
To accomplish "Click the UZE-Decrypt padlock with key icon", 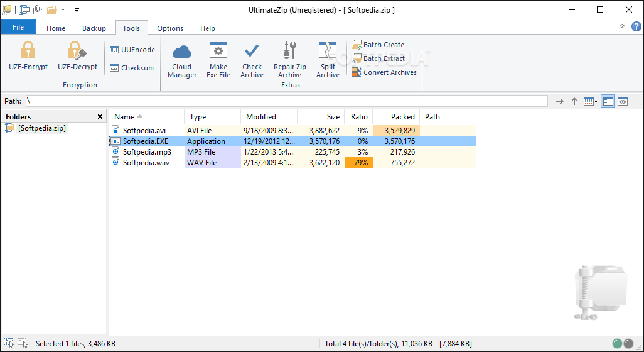I will click(x=77, y=50).
